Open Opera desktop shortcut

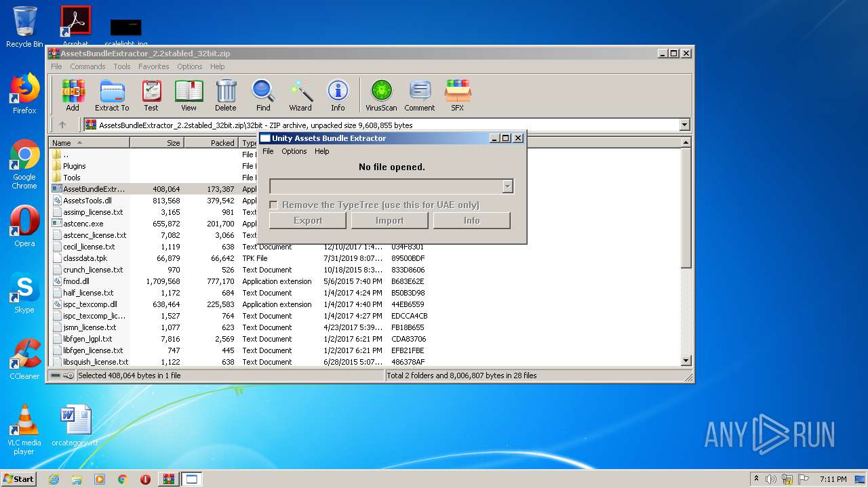[24, 226]
